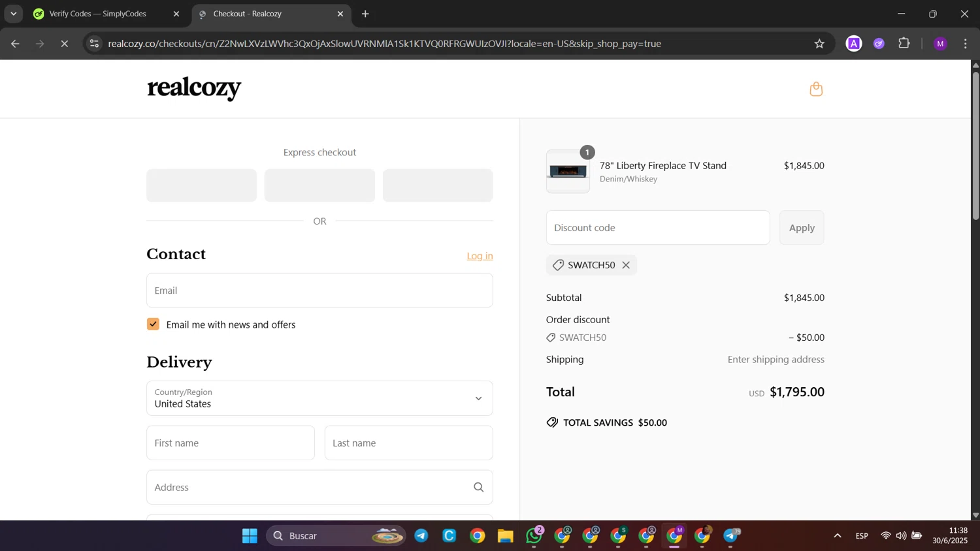Stop loading the page
The height and width of the screenshot is (551, 980).
point(64,44)
